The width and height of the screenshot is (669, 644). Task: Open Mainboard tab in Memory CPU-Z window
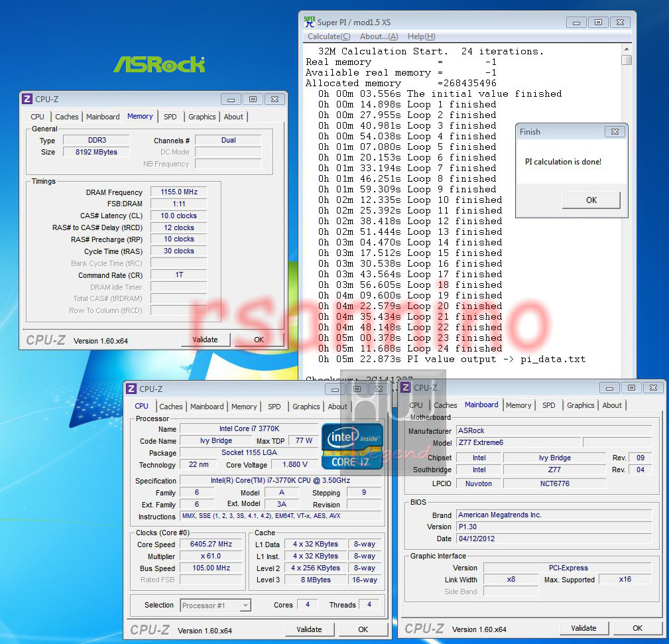click(103, 117)
